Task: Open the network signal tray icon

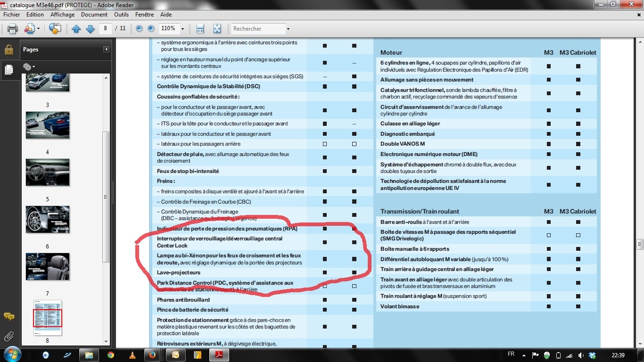Action: tap(570, 355)
